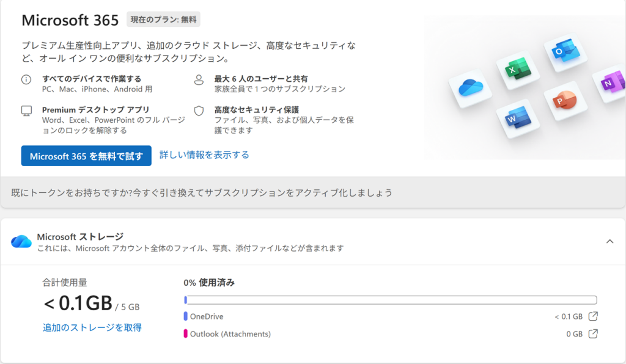Viewport: 626px width, 364px height.
Task: Click the pink Outlook legend color marker
Action: point(186,333)
